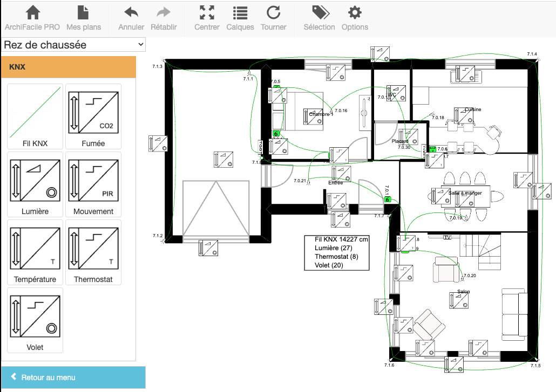Pick the Lumière dimmer component
Screen dimensions: 556x392
[35, 184]
